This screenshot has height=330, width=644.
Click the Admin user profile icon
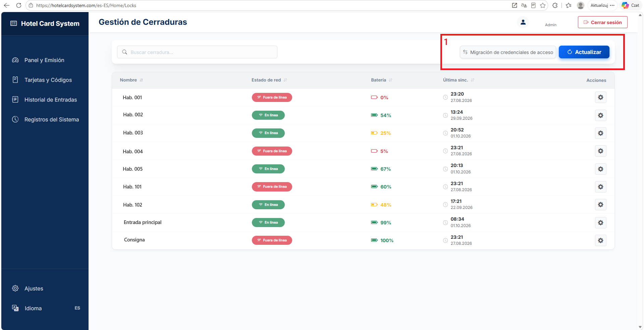pos(523,22)
